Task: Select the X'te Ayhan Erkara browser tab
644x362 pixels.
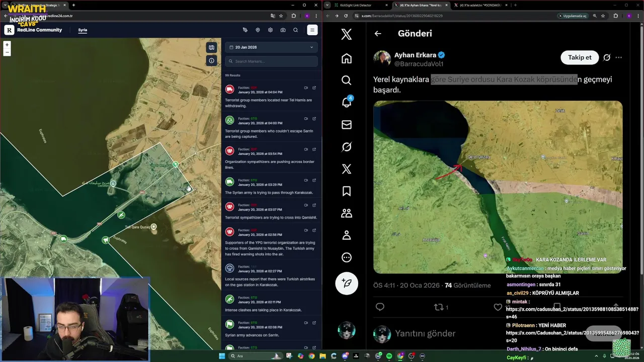Action: coord(421,5)
